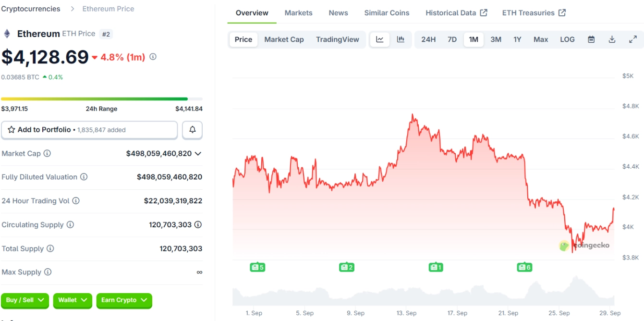Screen dimensions: 644x321
Task: Open the Buy / Sell dropdown
Action: pos(25,300)
